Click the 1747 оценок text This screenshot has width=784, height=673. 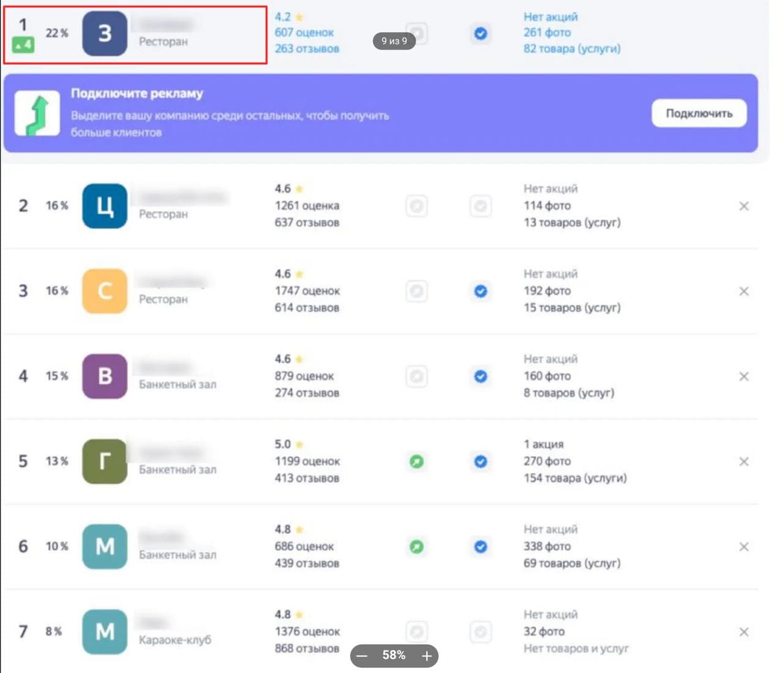pyautogui.click(x=307, y=291)
